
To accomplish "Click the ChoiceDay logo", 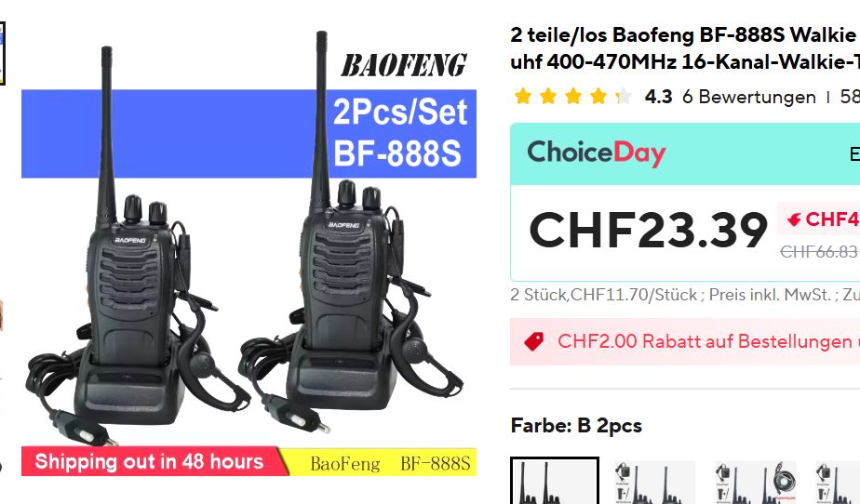I will [597, 153].
